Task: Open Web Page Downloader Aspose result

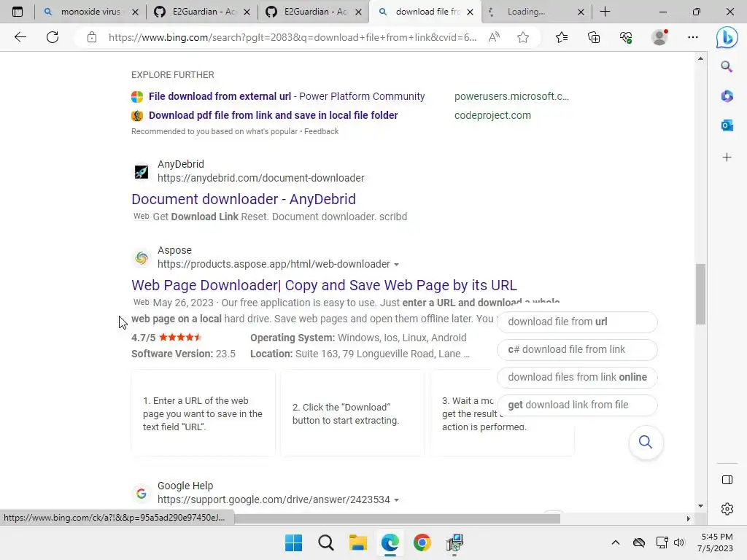Action: (x=324, y=285)
